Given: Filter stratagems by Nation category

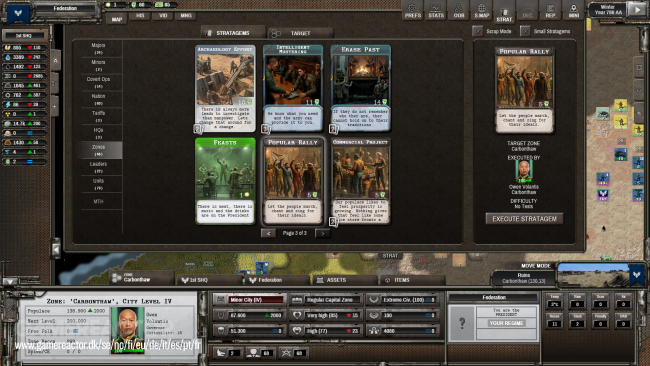Looking at the screenshot, I should pyautogui.click(x=98, y=99).
